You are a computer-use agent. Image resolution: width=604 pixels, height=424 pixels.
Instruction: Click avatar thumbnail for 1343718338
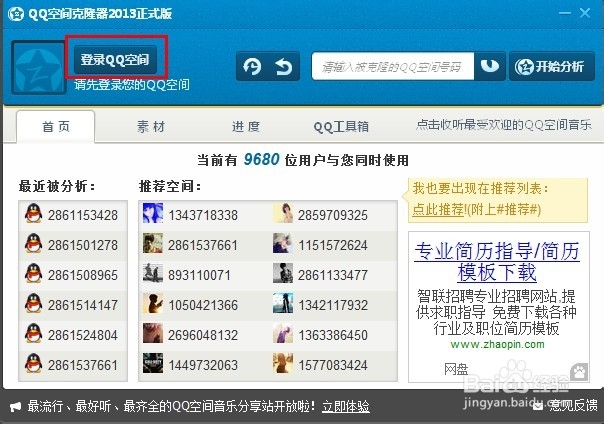(153, 213)
